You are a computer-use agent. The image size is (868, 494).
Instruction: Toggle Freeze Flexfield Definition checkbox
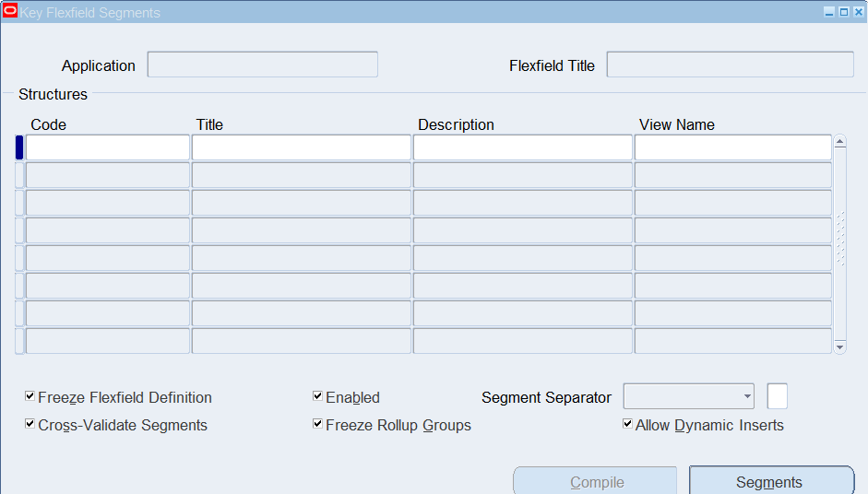(x=30, y=396)
